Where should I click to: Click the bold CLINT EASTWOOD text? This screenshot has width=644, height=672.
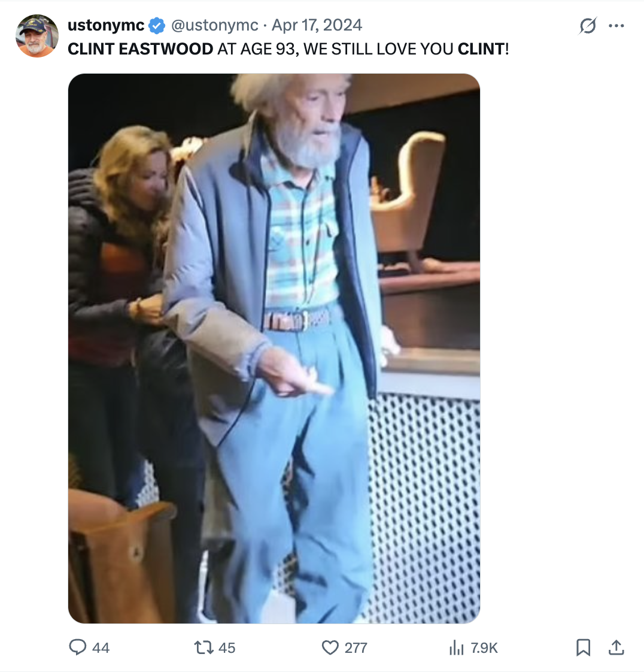pyautogui.click(x=141, y=49)
